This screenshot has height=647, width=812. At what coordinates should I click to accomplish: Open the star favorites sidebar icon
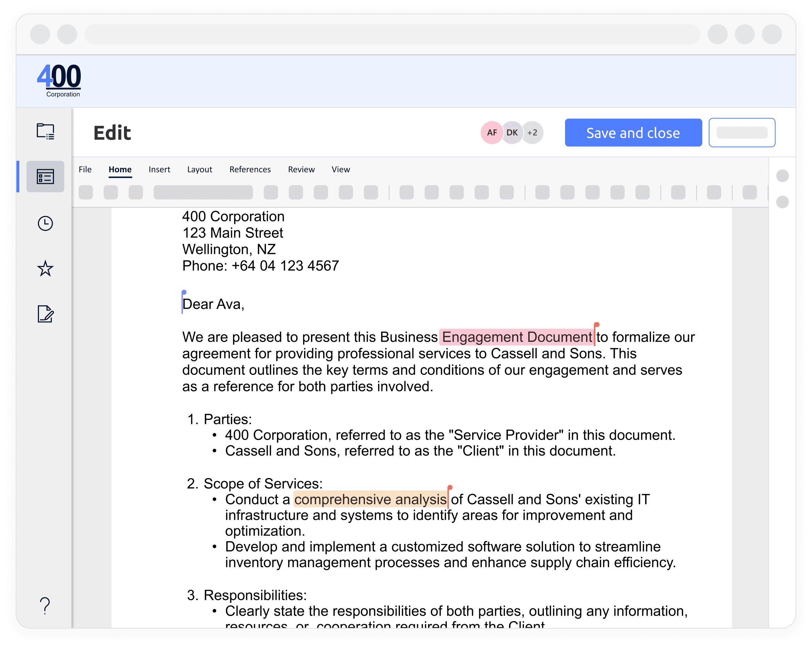click(45, 269)
